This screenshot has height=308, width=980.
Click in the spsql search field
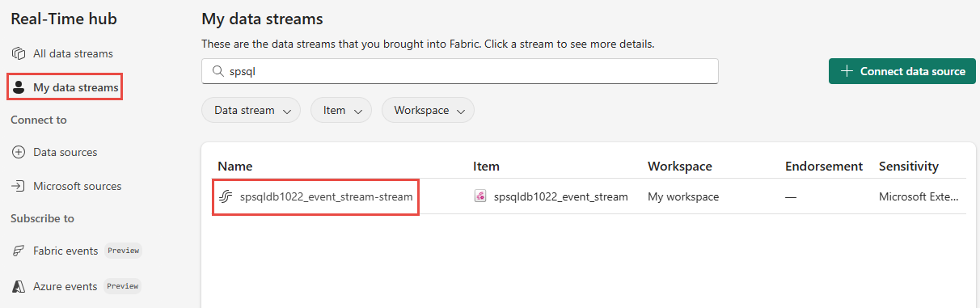coord(459,71)
